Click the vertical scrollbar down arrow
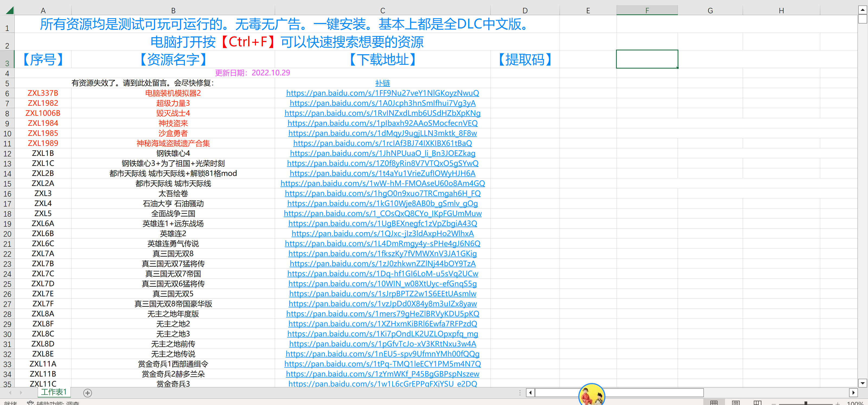The image size is (868, 405). 863,383
